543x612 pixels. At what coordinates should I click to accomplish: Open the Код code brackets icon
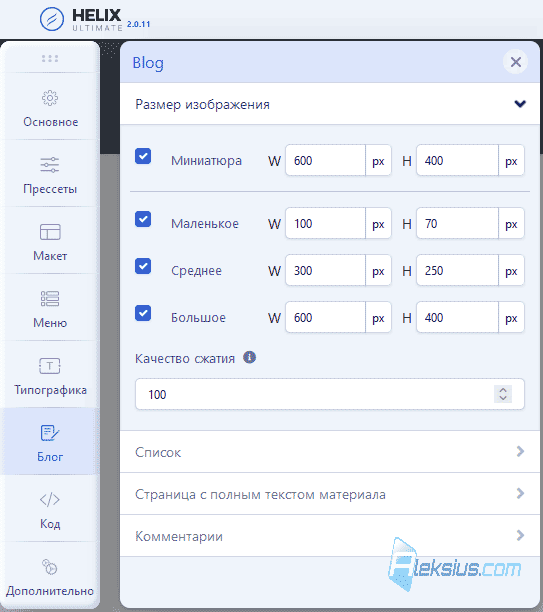click(50, 500)
